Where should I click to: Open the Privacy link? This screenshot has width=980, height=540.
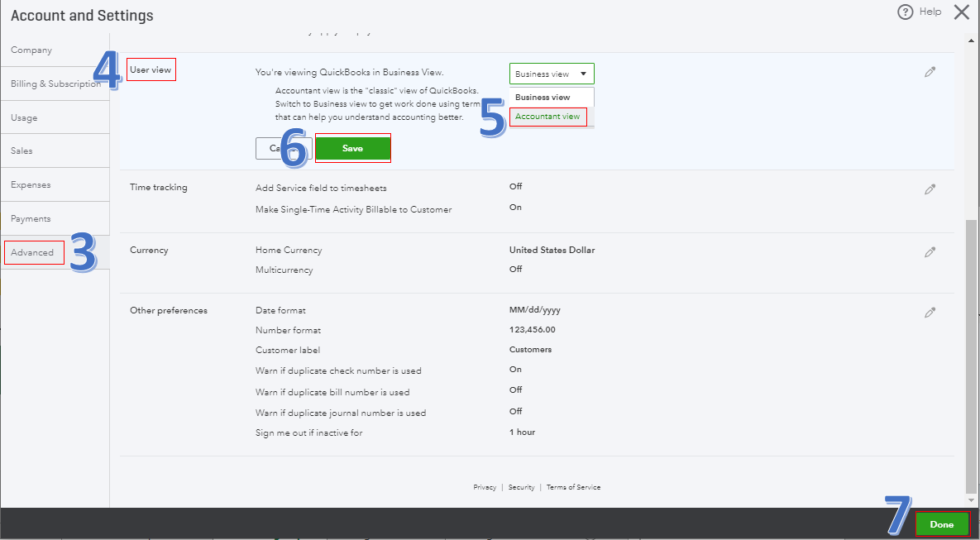485,487
